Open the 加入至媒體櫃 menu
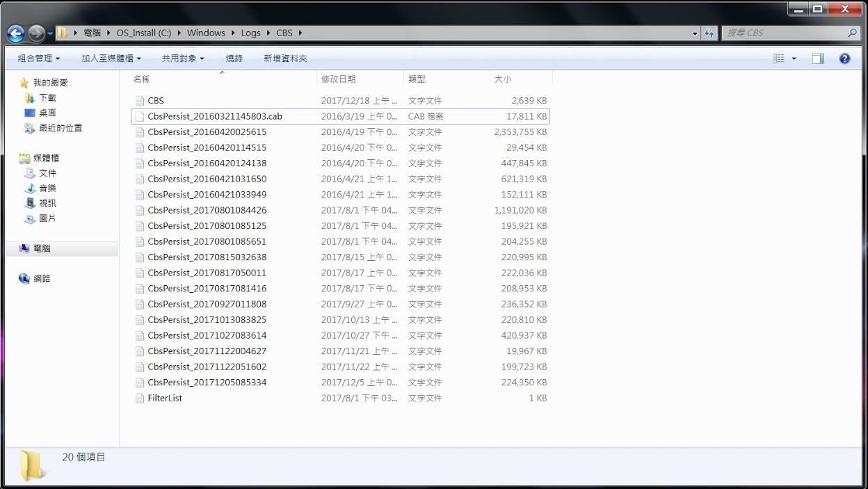 pyautogui.click(x=111, y=58)
